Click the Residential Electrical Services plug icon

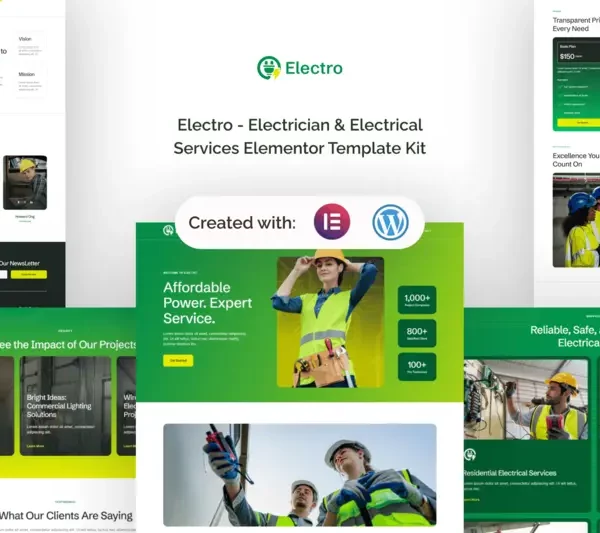[470, 455]
